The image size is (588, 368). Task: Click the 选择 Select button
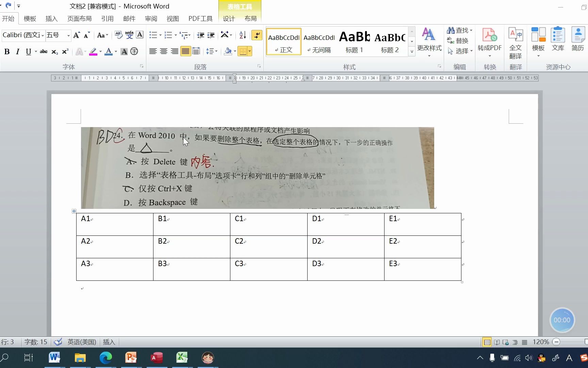[460, 51]
